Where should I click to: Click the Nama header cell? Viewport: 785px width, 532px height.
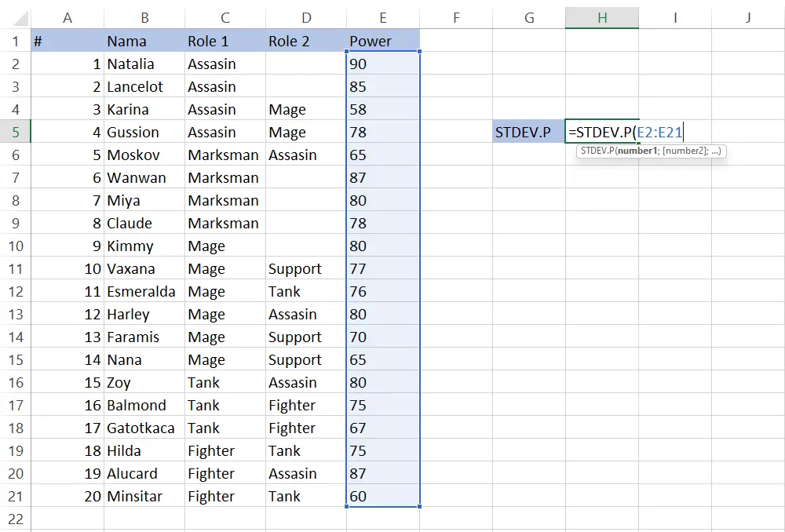[x=144, y=41]
